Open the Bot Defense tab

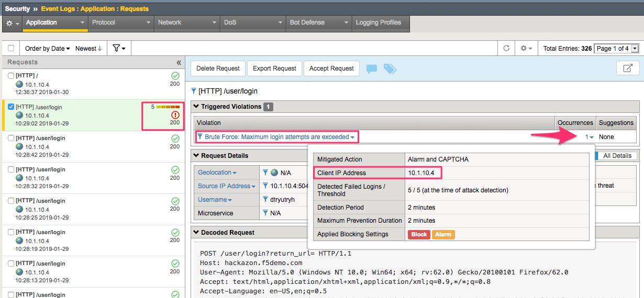tap(319, 23)
